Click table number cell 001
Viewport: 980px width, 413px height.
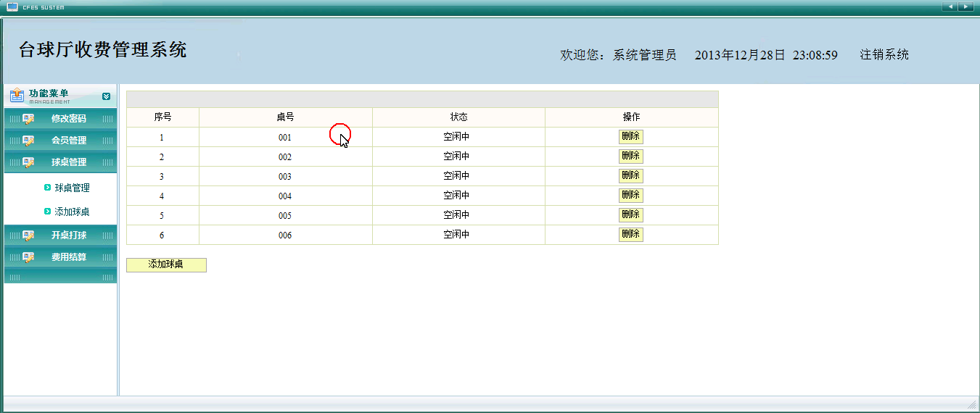click(285, 137)
